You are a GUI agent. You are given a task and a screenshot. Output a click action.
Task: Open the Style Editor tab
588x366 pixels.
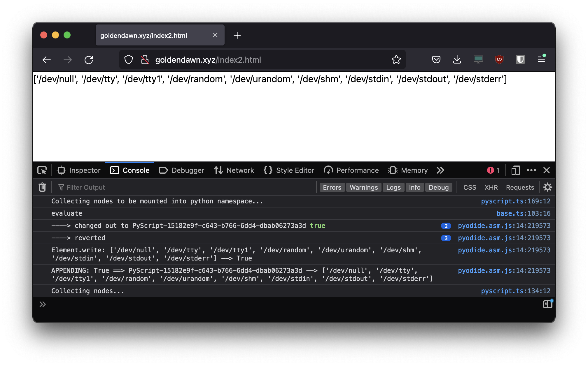coord(289,170)
